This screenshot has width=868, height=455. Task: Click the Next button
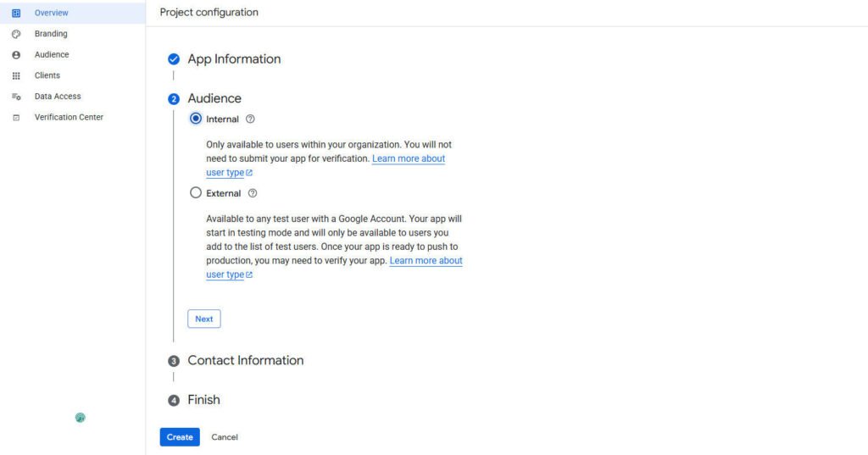pos(203,319)
